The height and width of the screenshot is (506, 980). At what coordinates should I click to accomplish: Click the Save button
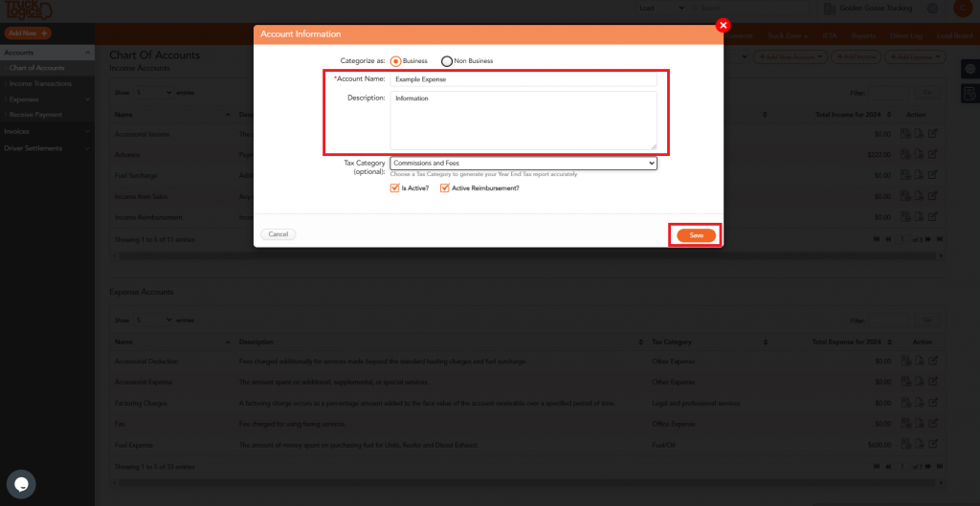tap(696, 235)
